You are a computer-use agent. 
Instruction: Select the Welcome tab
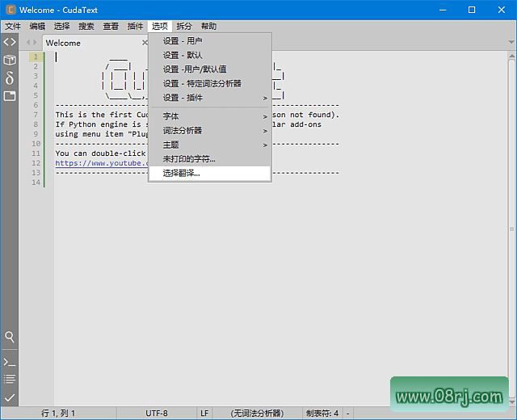click(63, 43)
